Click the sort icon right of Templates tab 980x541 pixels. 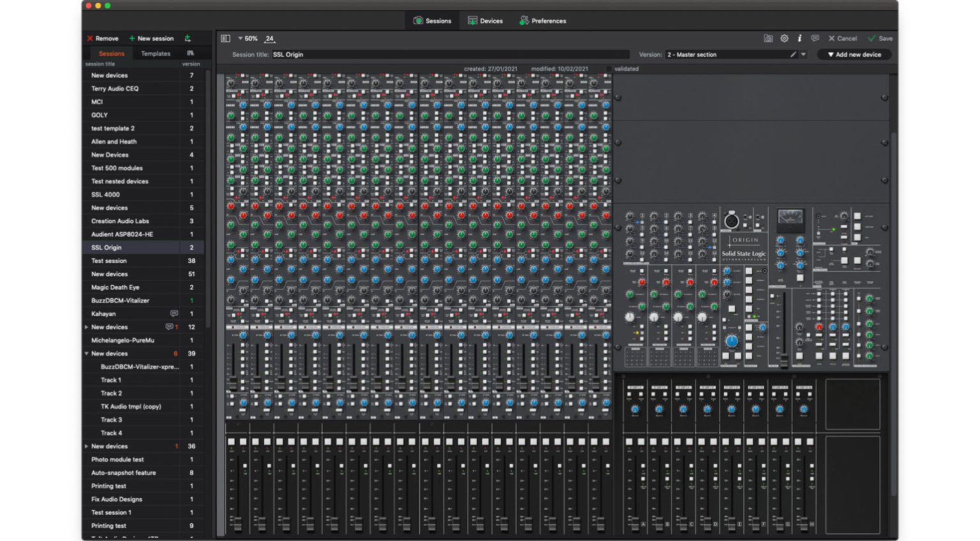tap(190, 54)
